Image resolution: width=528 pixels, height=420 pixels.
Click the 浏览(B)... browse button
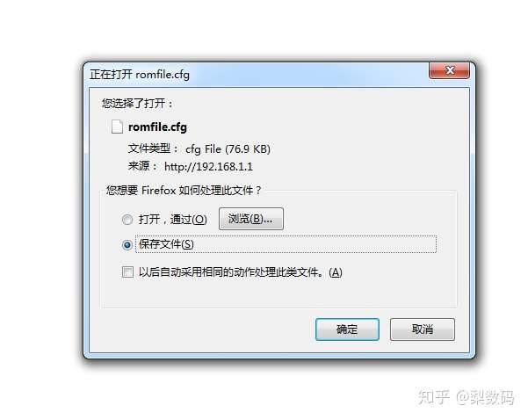[251, 219]
